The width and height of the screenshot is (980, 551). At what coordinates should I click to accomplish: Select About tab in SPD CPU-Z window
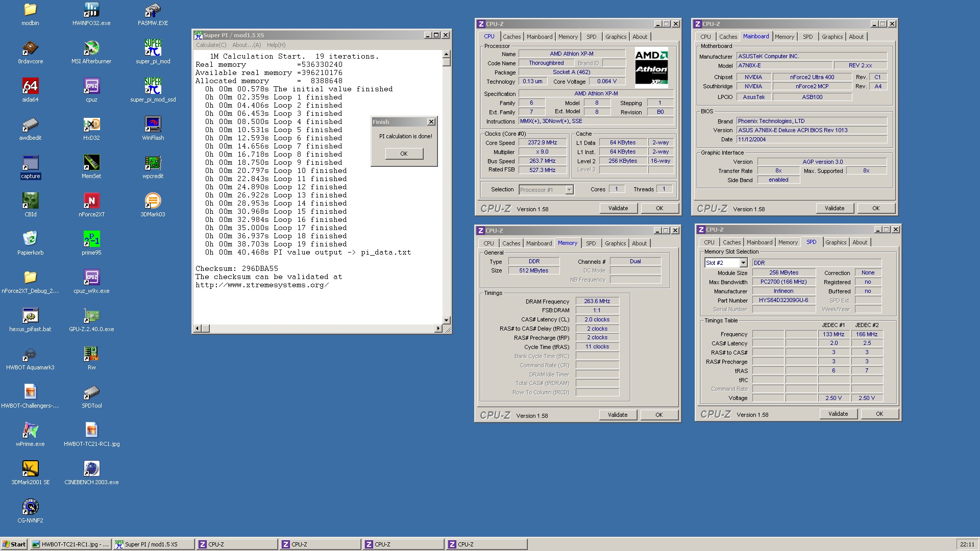point(860,242)
